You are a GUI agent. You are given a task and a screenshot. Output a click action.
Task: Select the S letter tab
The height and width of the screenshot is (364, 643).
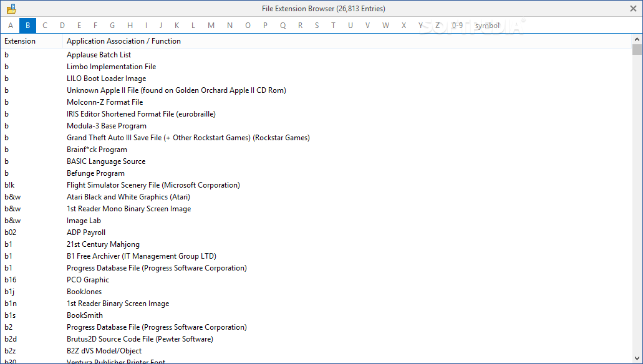coord(317,26)
